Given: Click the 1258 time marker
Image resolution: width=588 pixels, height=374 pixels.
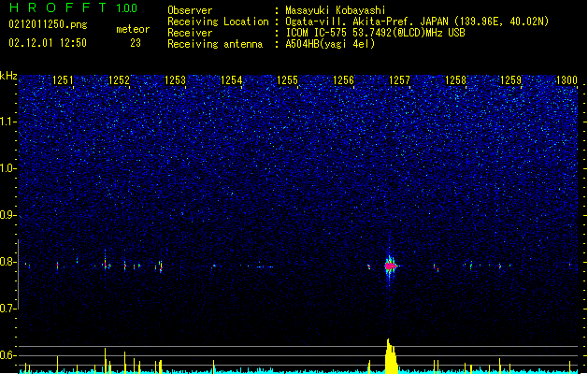Looking at the screenshot, I should 455,80.
